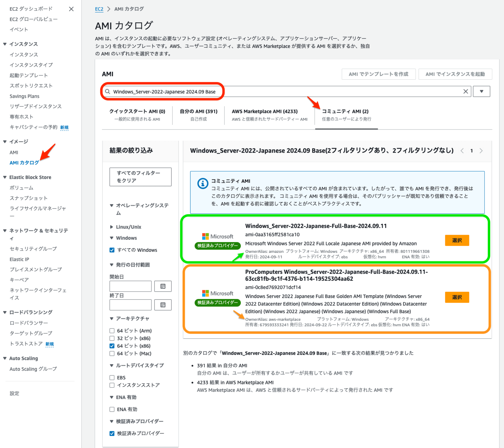Check the ENA 有効 filter box
Screen dimensions: 504x448
112,409
